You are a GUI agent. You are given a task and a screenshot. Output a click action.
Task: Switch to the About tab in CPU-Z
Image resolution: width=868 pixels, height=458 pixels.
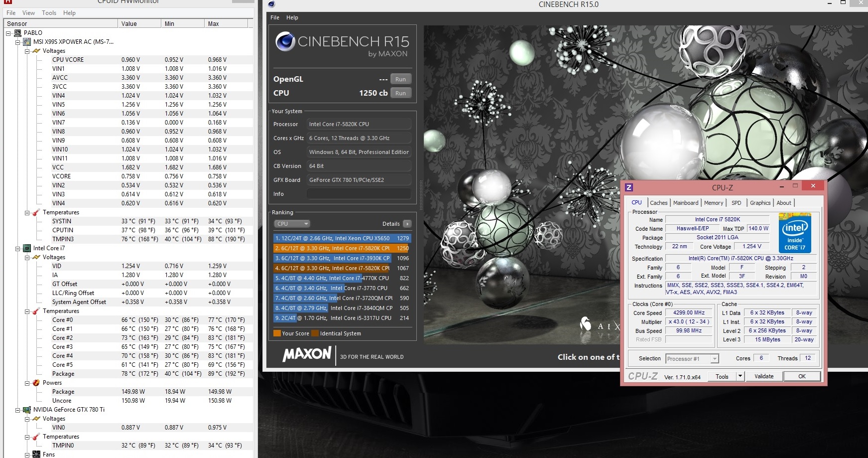(783, 203)
